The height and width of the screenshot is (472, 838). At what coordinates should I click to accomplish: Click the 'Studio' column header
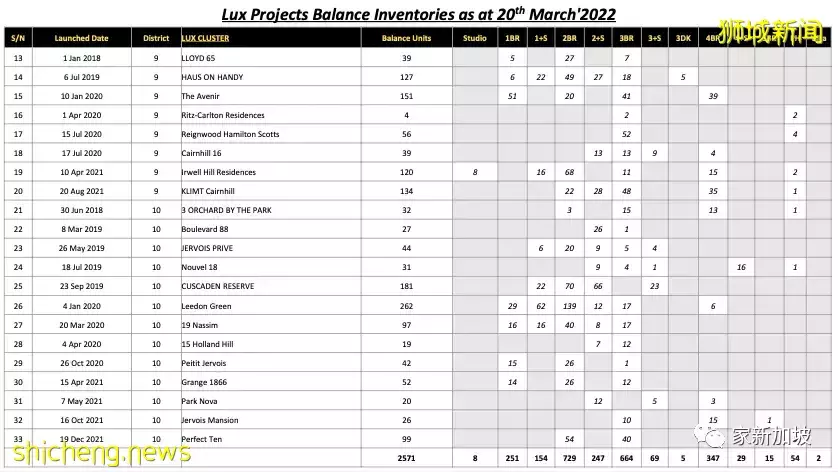click(476, 38)
